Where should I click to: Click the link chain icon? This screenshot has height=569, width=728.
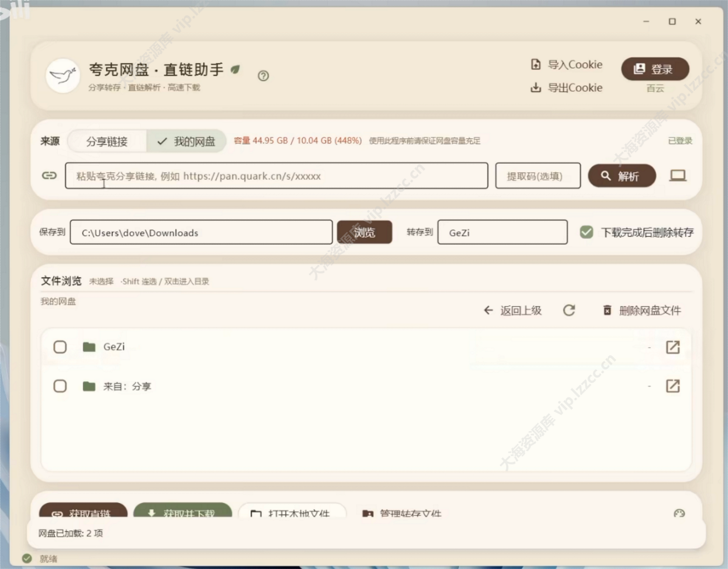tap(49, 176)
